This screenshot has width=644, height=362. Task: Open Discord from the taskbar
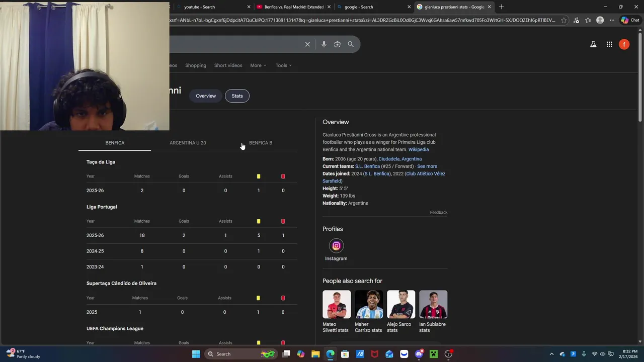(419, 354)
